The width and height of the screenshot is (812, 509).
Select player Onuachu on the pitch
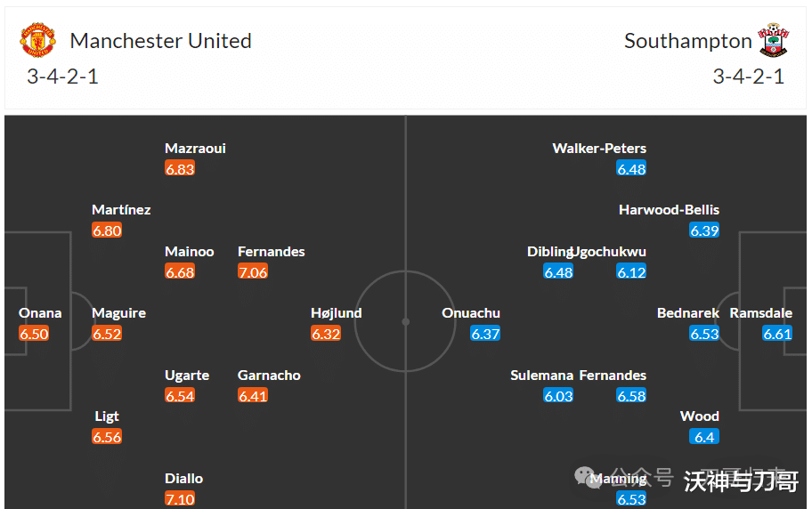tap(471, 312)
